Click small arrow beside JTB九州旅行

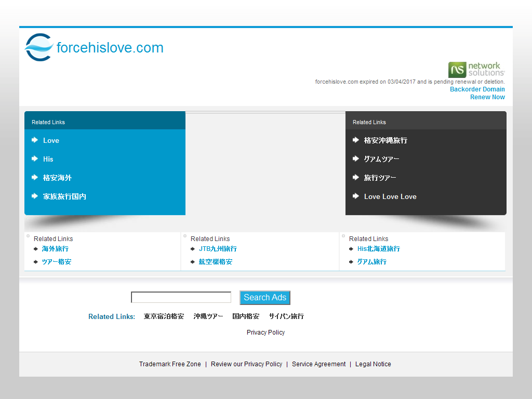coord(193,249)
